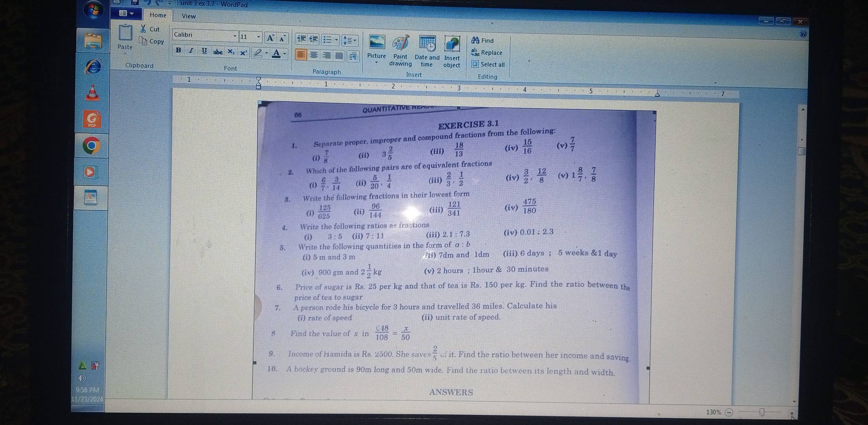Expand the font size dropdown 11
The image size is (868, 425).
pyautogui.click(x=258, y=38)
